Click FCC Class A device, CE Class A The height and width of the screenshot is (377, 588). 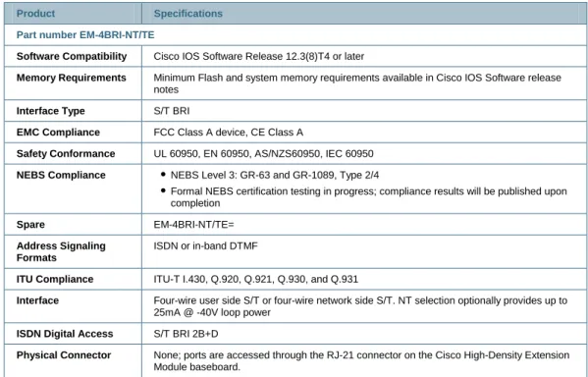point(229,132)
